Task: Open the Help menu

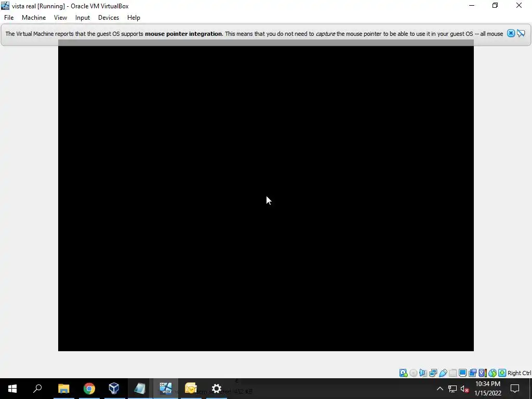Action: (134, 18)
